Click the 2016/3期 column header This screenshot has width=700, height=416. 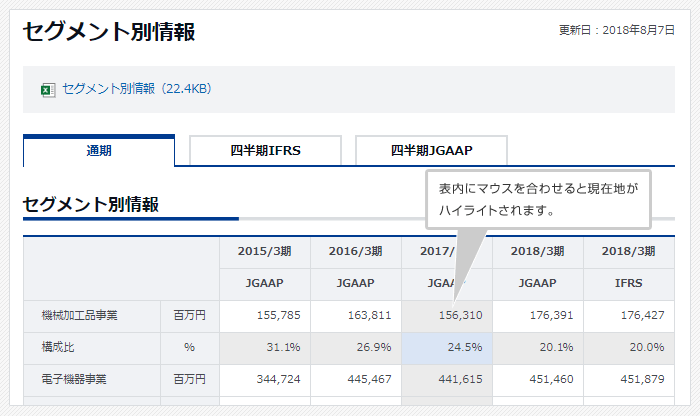click(x=355, y=251)
